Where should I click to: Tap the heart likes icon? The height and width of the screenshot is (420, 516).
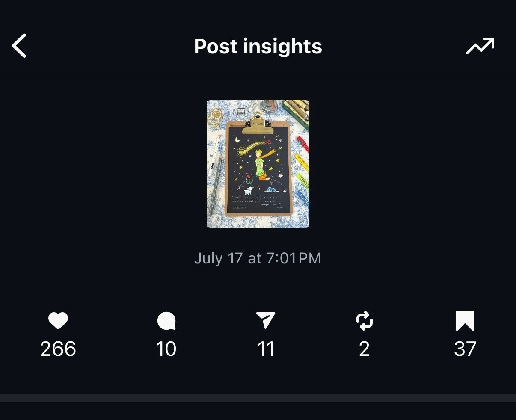pos(58,320)
